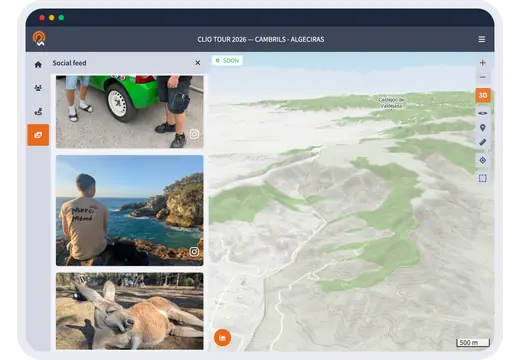Click the Castejón de Valdejasa map label
Image resolution: width=520 pixels, height=360 pixels.
(392, 103)
